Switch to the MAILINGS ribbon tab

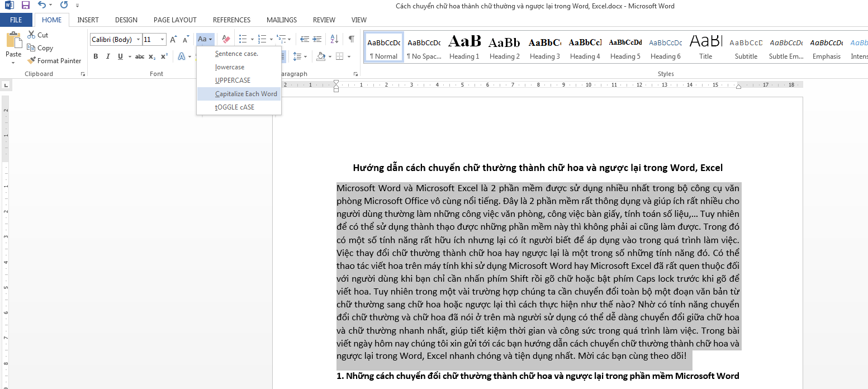[281, 20]
